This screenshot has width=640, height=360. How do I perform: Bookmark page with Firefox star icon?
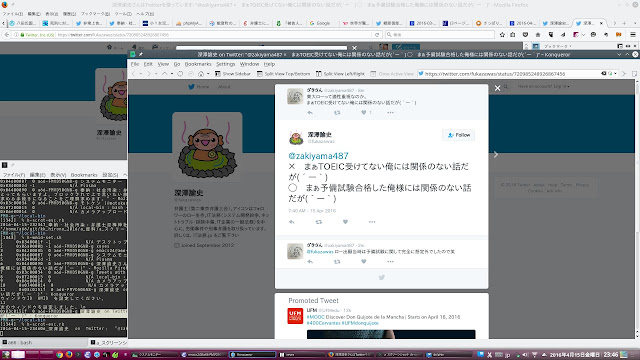pos(502,35)
